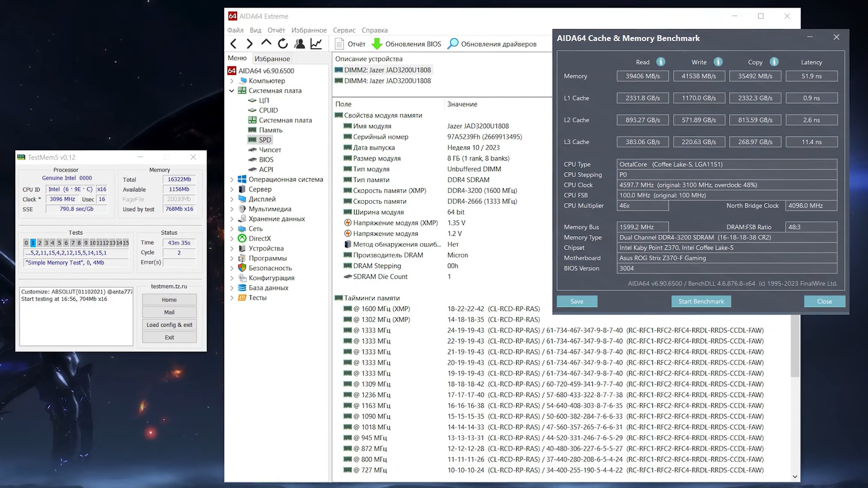The height and width of the screenshot is (488, 868).
Task: Expand the Компьютер tree node
Action: pos(232,81)
